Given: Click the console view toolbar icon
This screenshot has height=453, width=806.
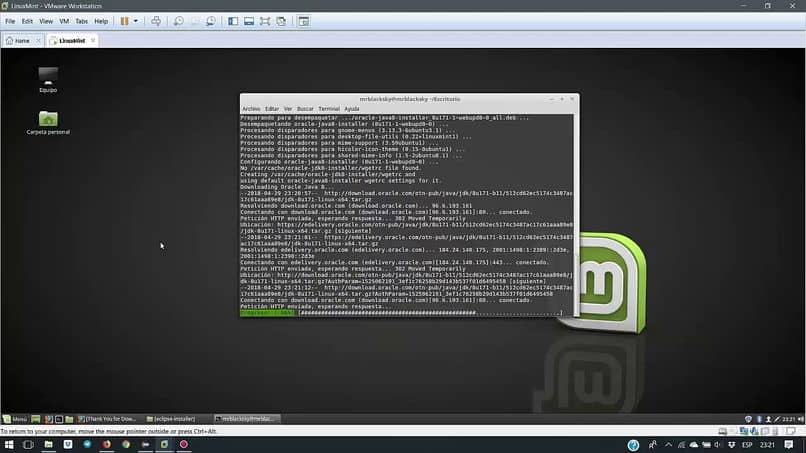Looking at the screenshot, I should point(304,21).
